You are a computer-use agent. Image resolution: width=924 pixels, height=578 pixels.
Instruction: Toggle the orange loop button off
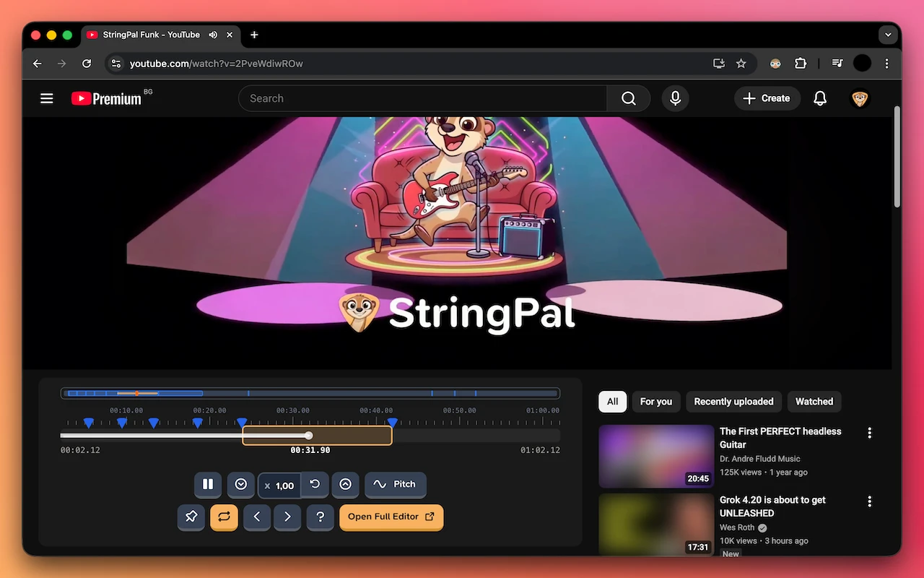coord(224,517)
